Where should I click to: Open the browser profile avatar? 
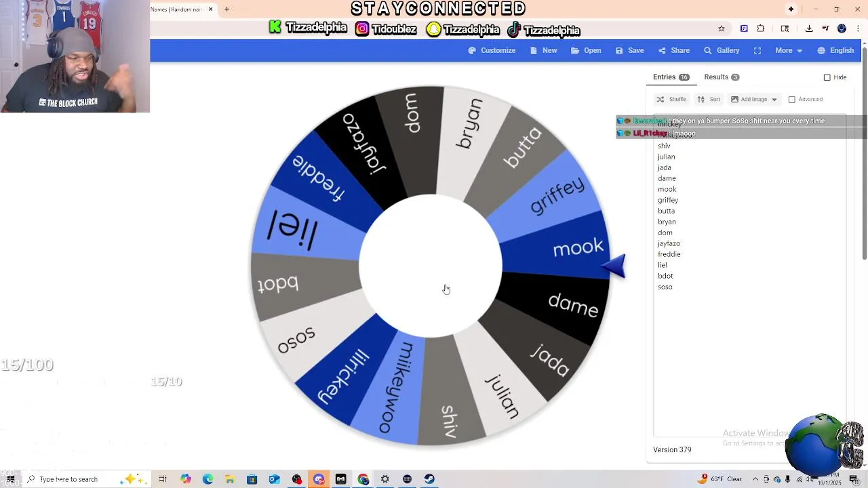click(x=842, y=28)
